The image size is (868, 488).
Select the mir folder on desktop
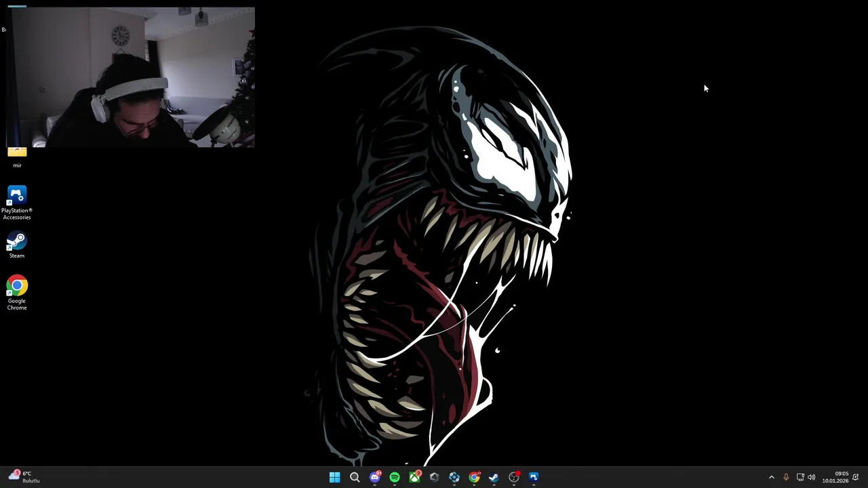click(x=17, y=158)
